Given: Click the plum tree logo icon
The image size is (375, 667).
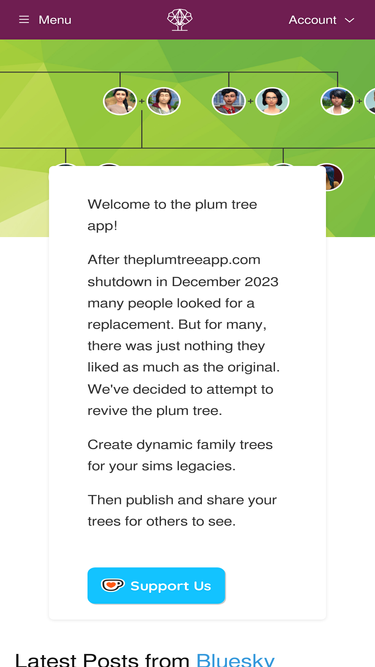Looking at the screenshot, I should [x=180, y=20].
